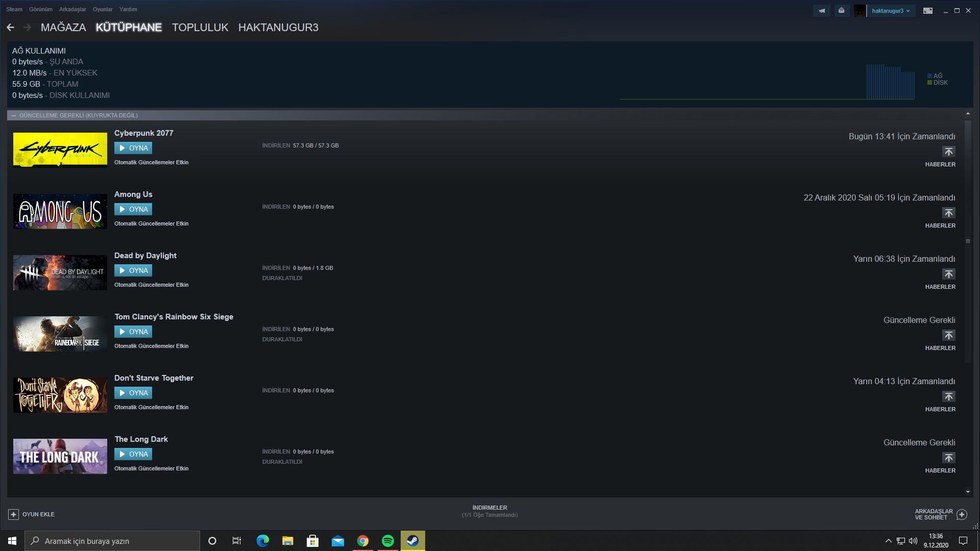
Task: Open HABERLER for The Long Dark
Action: coord(940,470)
